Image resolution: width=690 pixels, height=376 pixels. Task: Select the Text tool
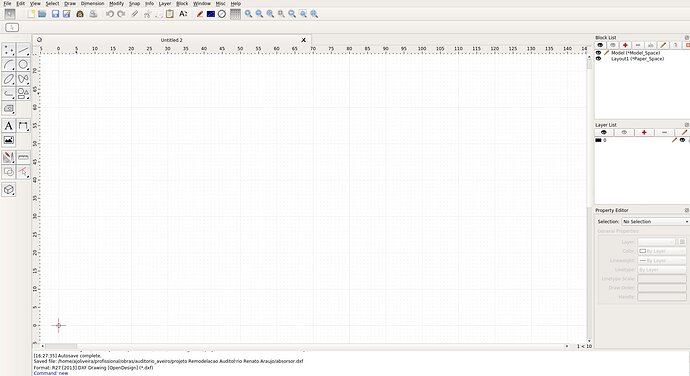click(x=9, y=126)
